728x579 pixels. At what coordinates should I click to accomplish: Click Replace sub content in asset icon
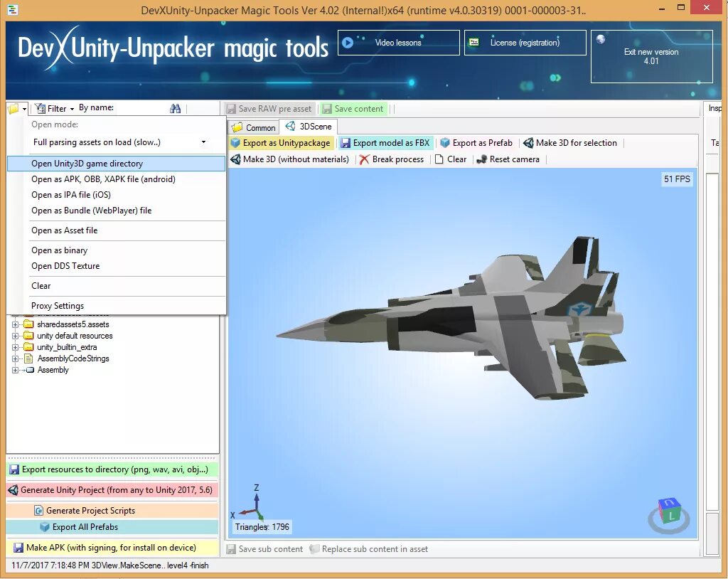coord(314,549)
